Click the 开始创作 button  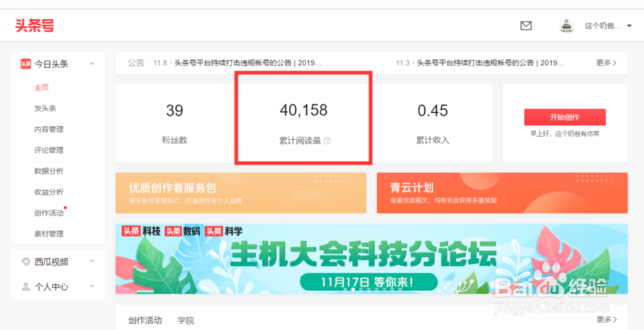[x=565, y=117]
